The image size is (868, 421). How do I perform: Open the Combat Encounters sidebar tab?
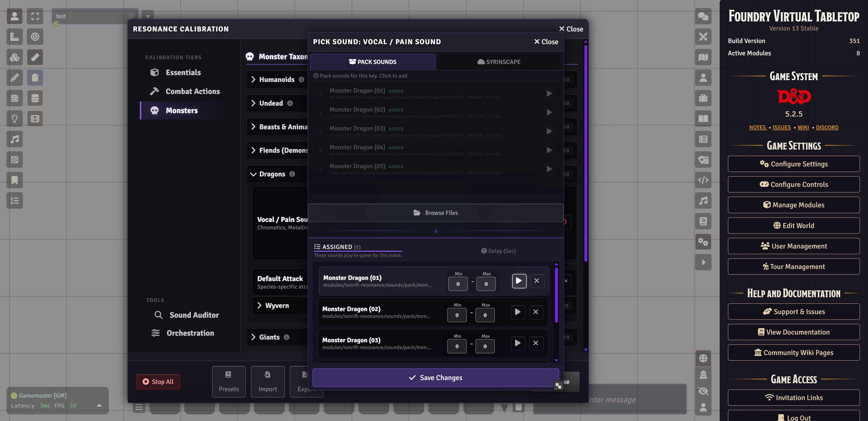tap(703, 37)
